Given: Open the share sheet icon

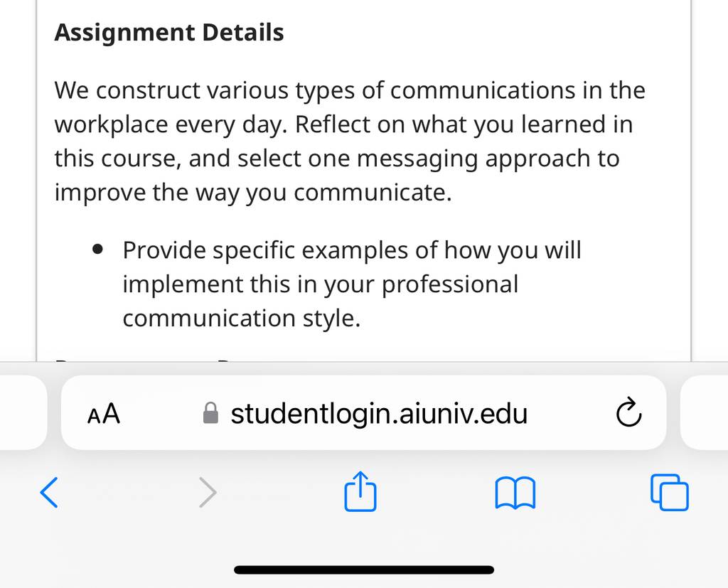Looking at the screenshot, I should tap(360, 491).
